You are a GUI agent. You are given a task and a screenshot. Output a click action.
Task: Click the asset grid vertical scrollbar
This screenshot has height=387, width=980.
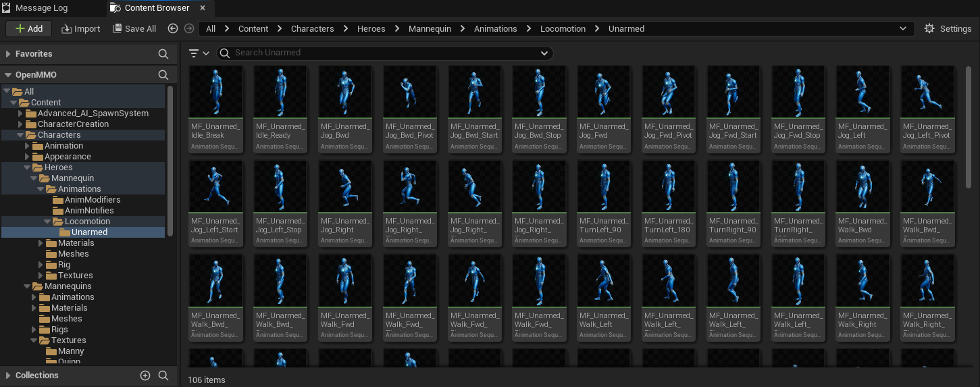(970, 128)
